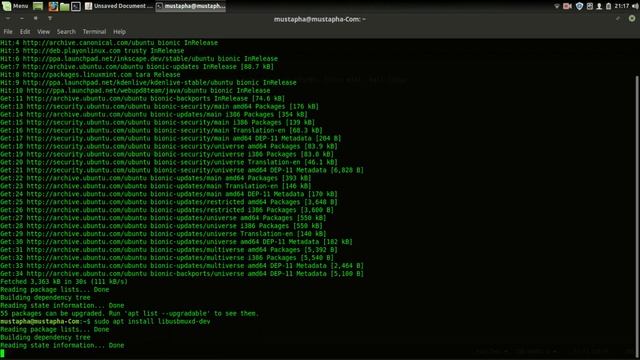The width and height of the screenshot is (640, 360).
Task: Click the Get:7 bionic-updates InRelease line
Action: [137, 67]
